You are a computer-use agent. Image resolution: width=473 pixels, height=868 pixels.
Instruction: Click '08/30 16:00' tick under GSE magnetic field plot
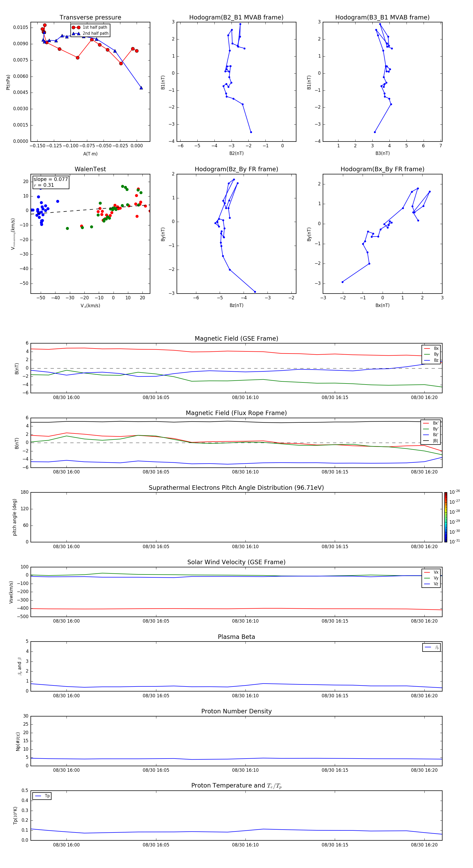[x=66, y=398]
